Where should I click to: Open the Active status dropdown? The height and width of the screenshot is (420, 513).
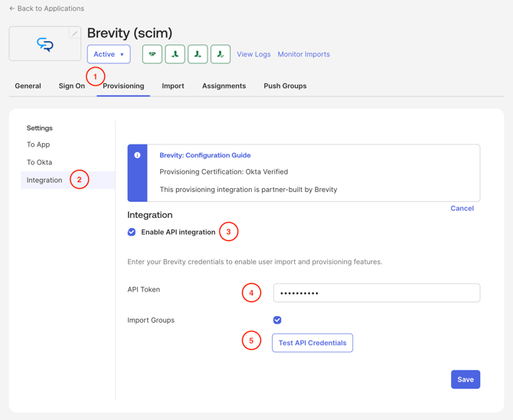coord(109,54)
